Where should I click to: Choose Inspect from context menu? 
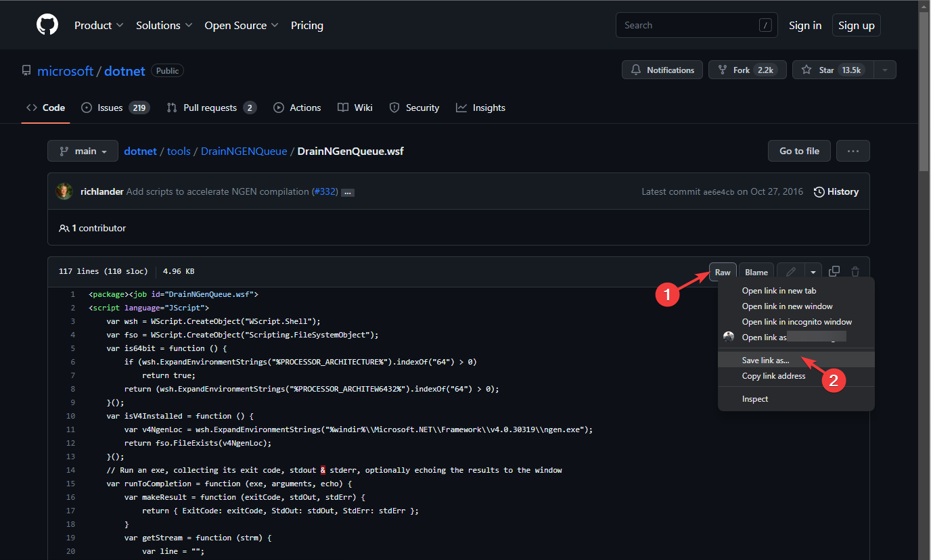tap(796, 399)
